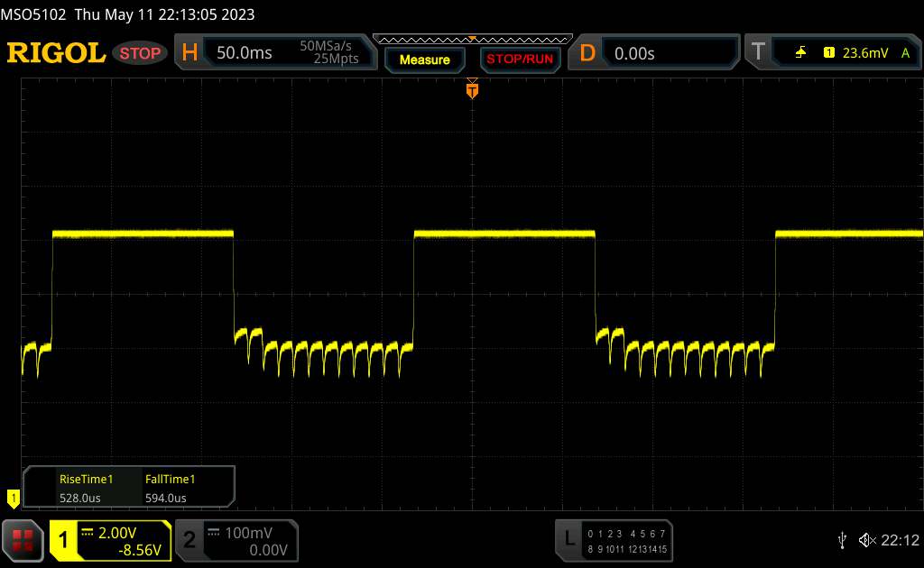Click the channel 1 ground level marker
924x568 pixels.
point(13,497)
